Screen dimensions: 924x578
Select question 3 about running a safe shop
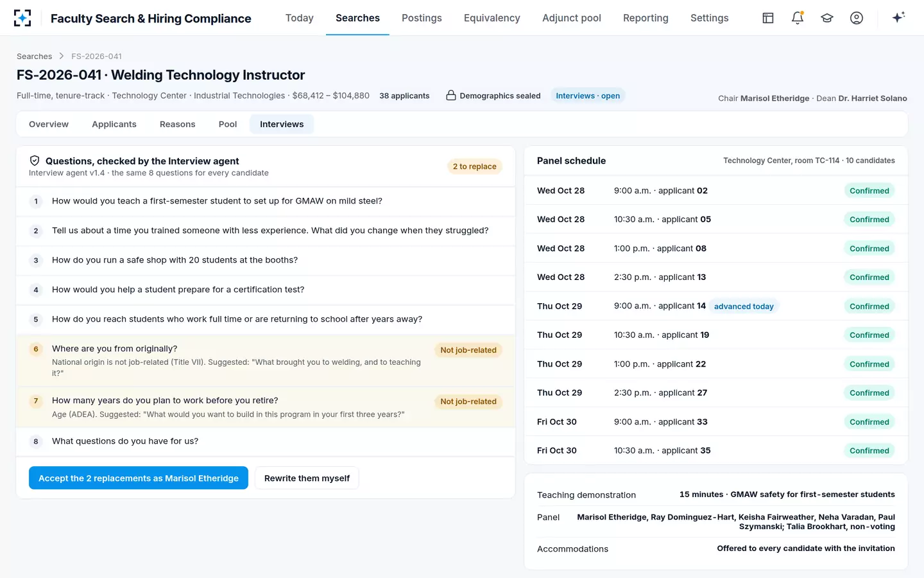pyautogui.click(x=266, y=260)
